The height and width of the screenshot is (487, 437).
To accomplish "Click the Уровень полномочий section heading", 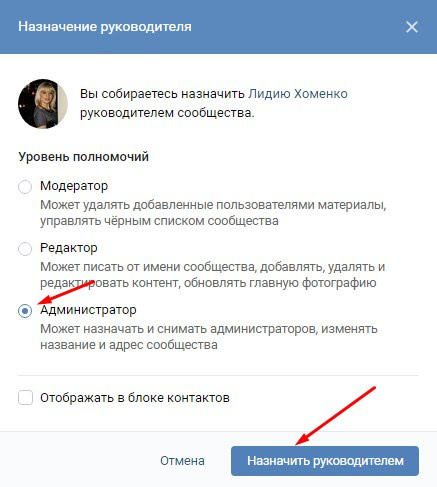I will (x=83, y=157).
